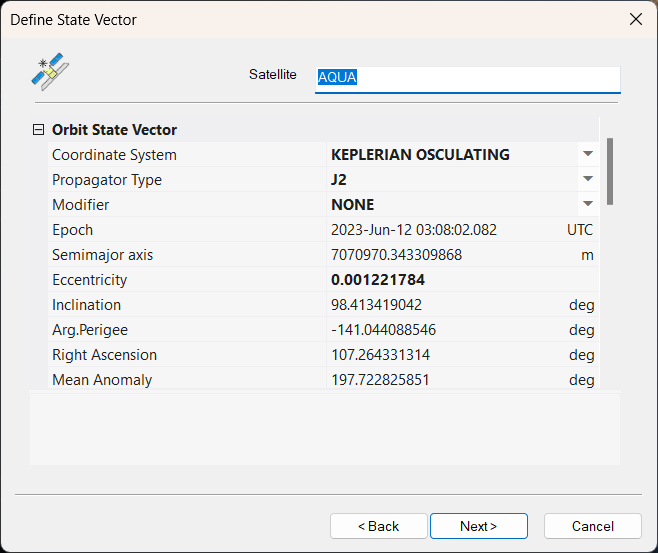
Task: Click the Inclination value 98.413419042
Action: click(x=376, y=305)
